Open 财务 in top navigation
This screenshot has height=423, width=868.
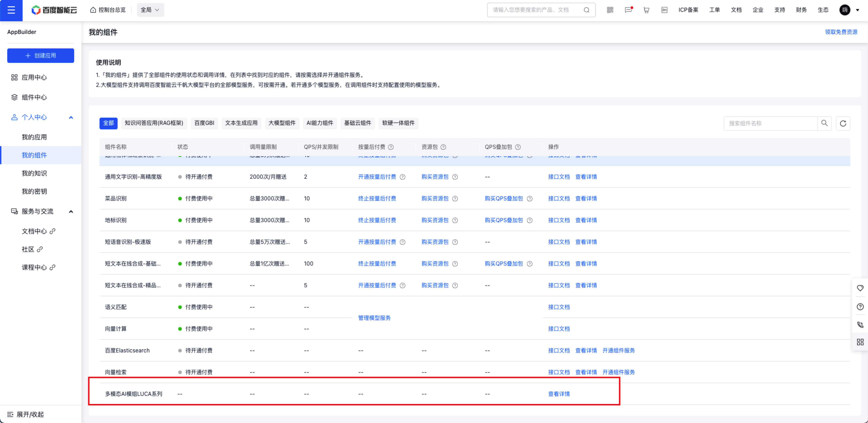click(801, 10)
